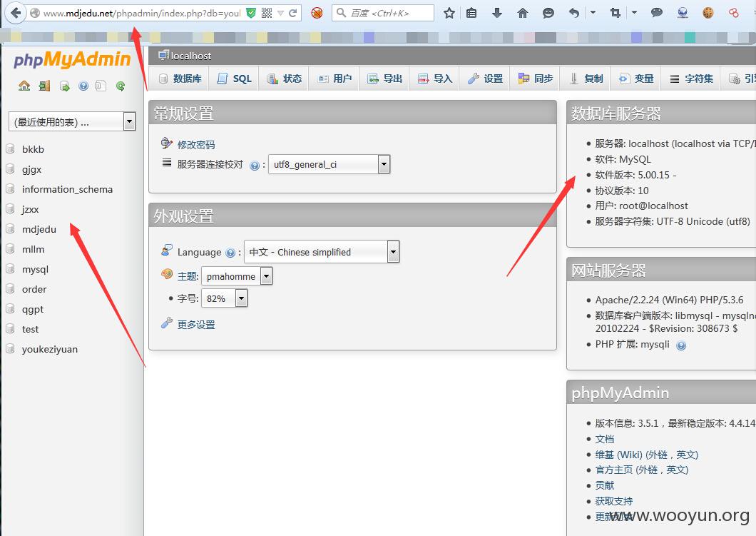Screen dimensions: 756x536
Task: Open the QR code icon in address bar
Action: tap(267, 13)
